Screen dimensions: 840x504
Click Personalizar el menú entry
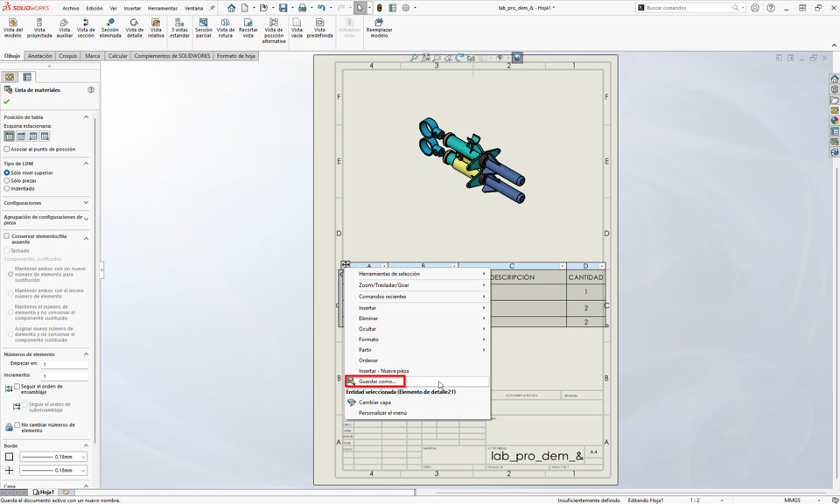[x=382, y=413]
